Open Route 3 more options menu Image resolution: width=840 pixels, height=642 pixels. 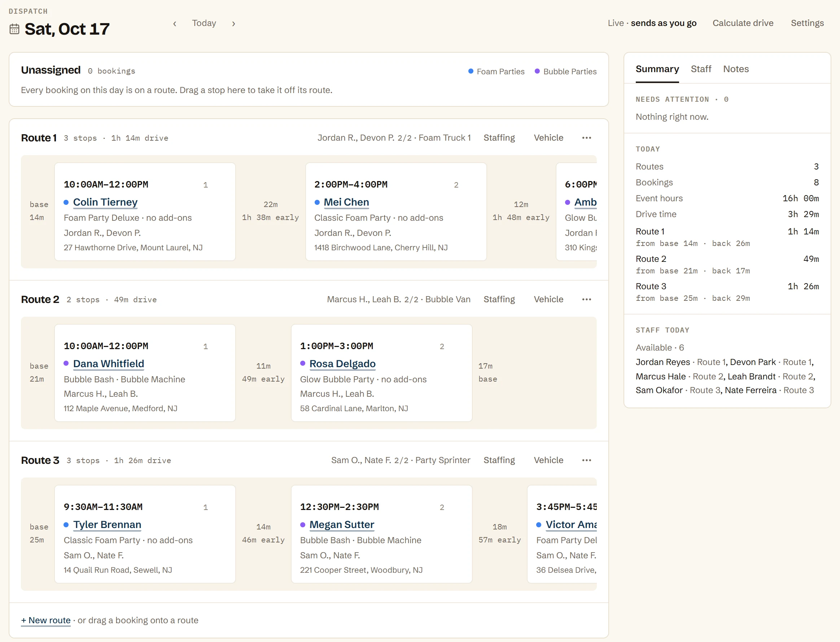pos(586,460)
